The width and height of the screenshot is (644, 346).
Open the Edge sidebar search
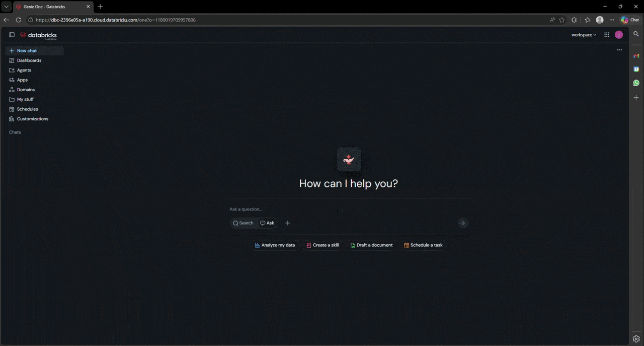[636, 34]
